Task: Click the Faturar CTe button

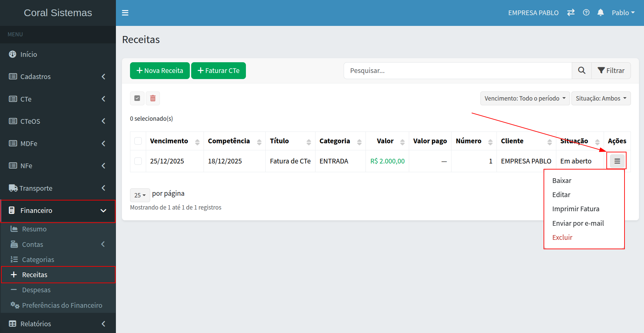Action: pos(218,71)
